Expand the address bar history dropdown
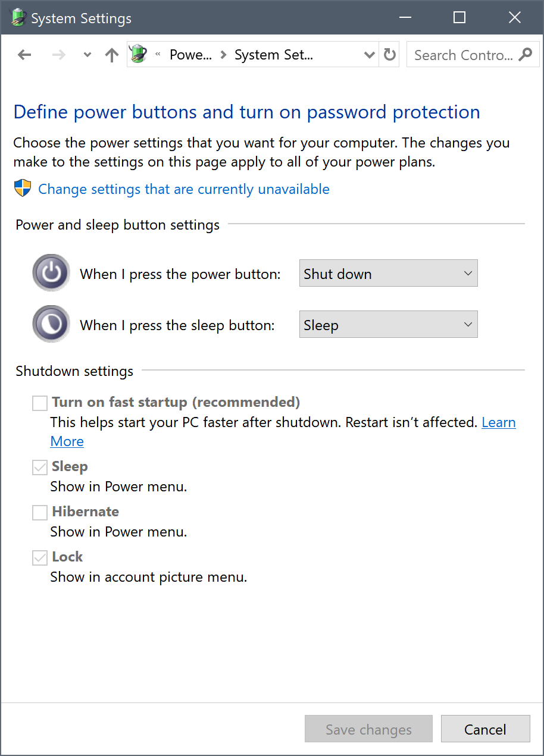 [368, 55]
